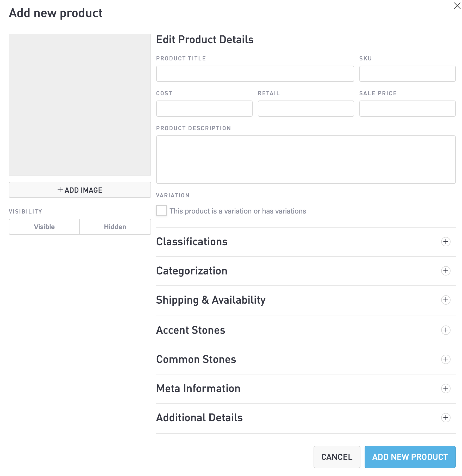Open Shipping & Availability plus icon
The height and width of the screenshot is (476, 462).
446,300
